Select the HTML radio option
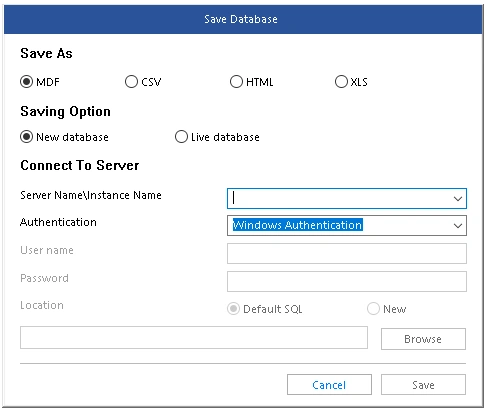 236,82
